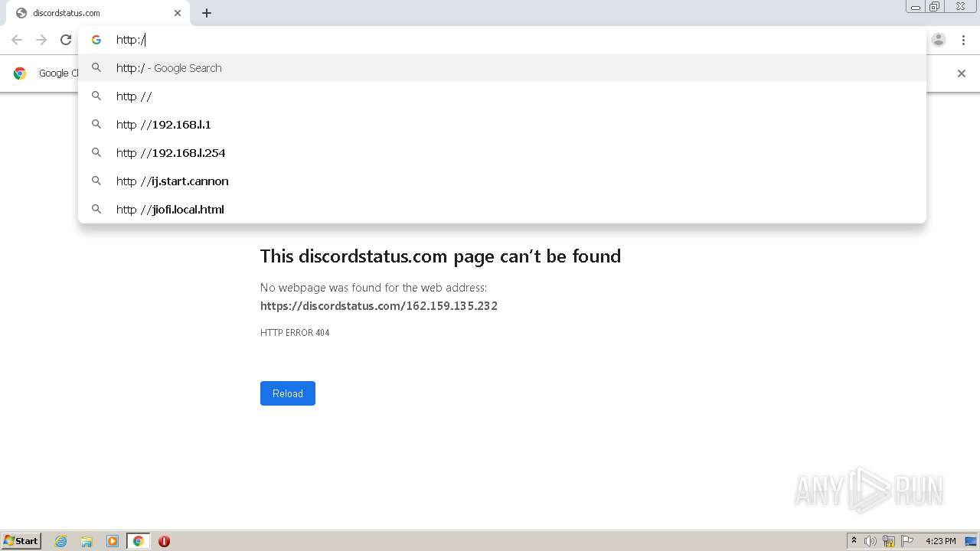This screenshot has height=551, width=980.
Task: Dismiss the Google Chrome infobar
Action: point(962,73)
